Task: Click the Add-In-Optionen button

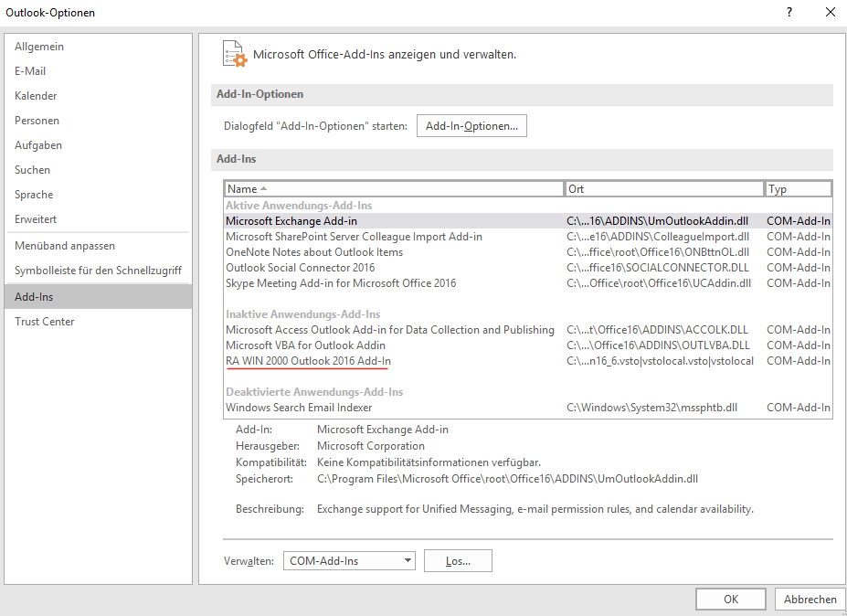Action: pyautogui.click(x=471, y=125)
